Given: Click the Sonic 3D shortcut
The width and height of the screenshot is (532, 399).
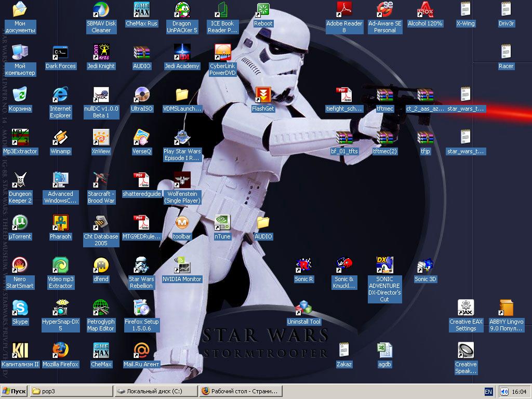Looking at the screenshot, I should pos(425,265).
